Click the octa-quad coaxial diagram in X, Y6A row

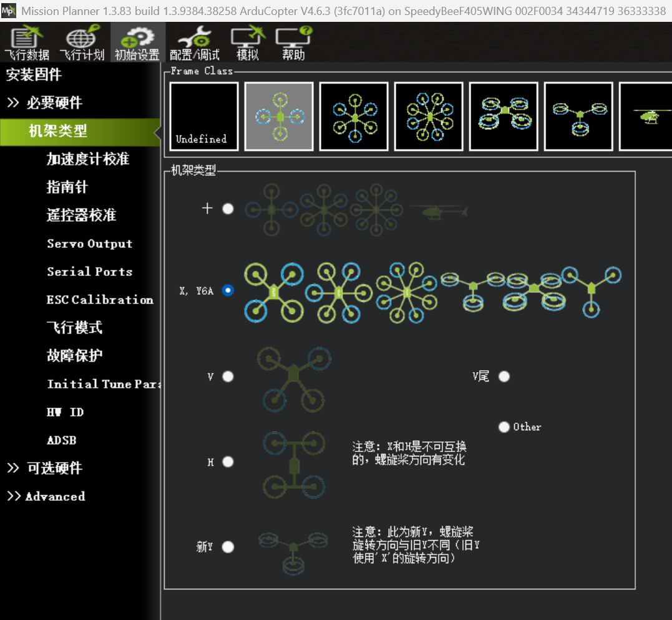[533, 292]
